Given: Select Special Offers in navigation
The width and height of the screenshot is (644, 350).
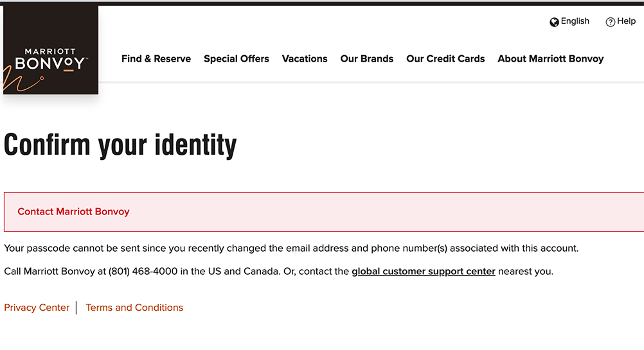Looking at the screenshot, I should click(x=237, y=58).
